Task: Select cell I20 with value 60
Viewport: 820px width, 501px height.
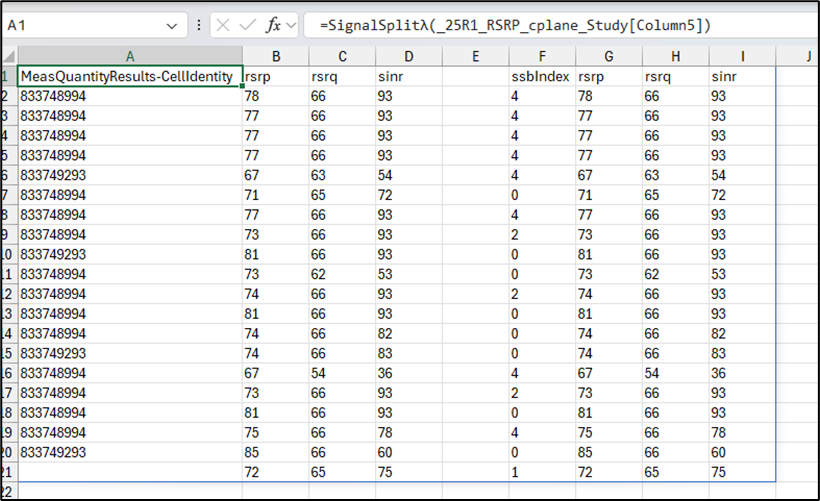Action: (x=742, y=452)
